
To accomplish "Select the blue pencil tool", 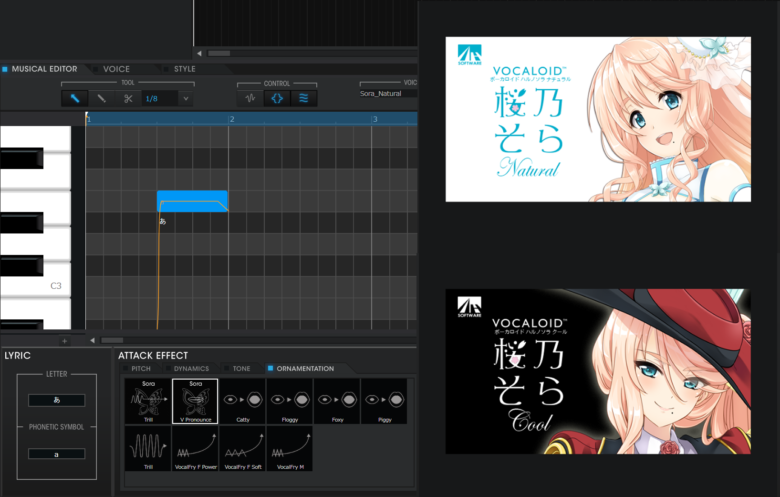I will (75, 99).
